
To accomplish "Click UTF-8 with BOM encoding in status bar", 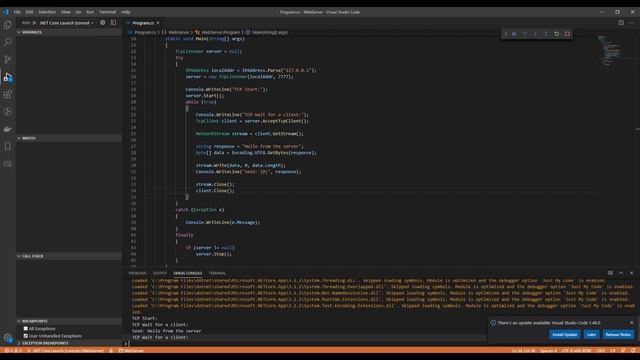I will (576, 351).
